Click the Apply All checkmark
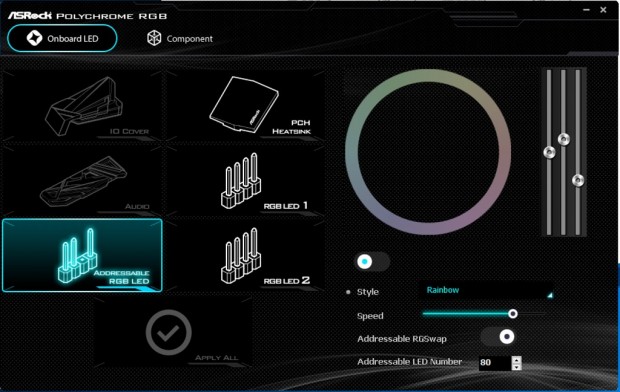The height and width of the screenshot is (392, 620). click(168, 333)
